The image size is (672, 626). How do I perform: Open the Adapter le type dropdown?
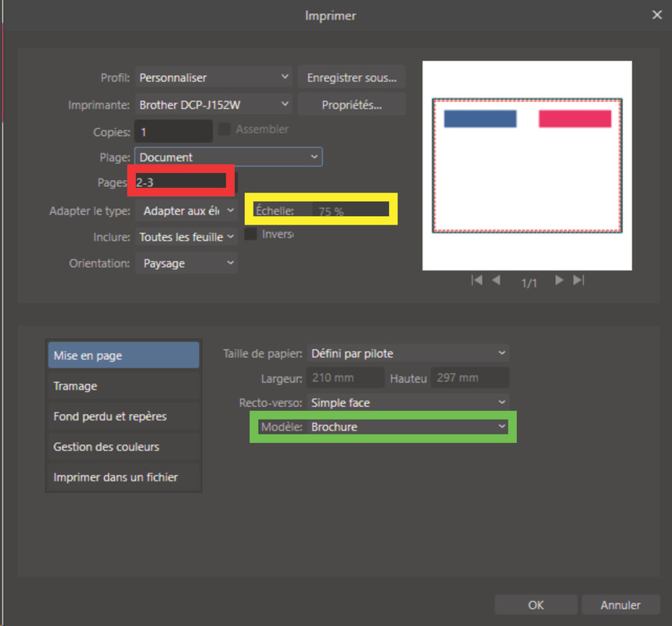(186, 210)
